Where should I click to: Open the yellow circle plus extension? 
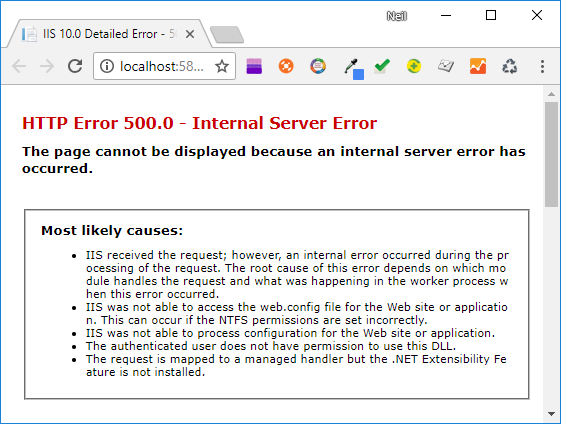pyautogui.click(x=414, y=66)
